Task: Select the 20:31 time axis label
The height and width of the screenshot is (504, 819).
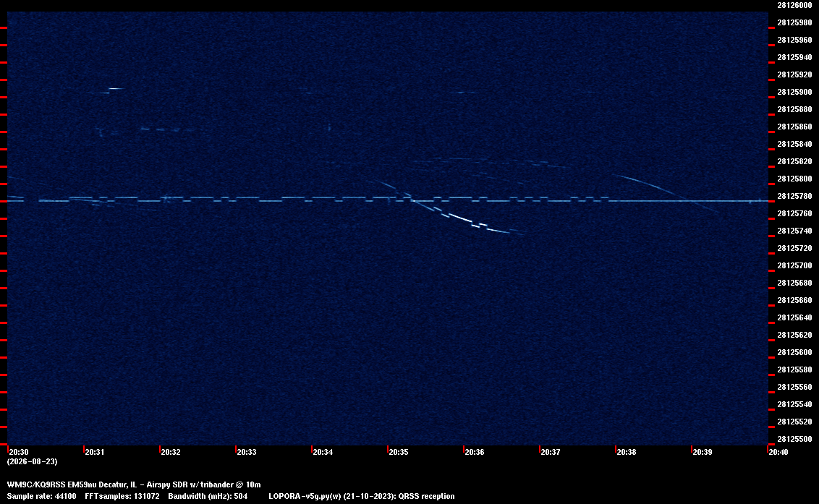Action: click(x=95, y=452)
